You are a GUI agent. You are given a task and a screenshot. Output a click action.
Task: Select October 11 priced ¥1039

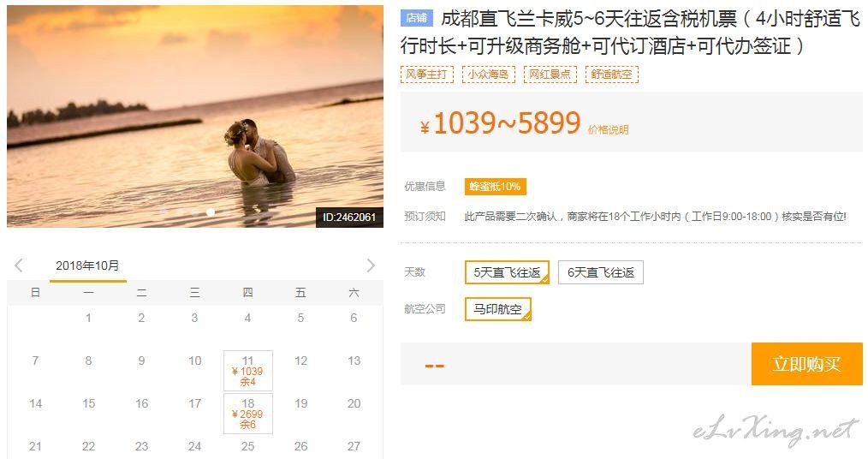pyautogui.click(x=248, y=371)
